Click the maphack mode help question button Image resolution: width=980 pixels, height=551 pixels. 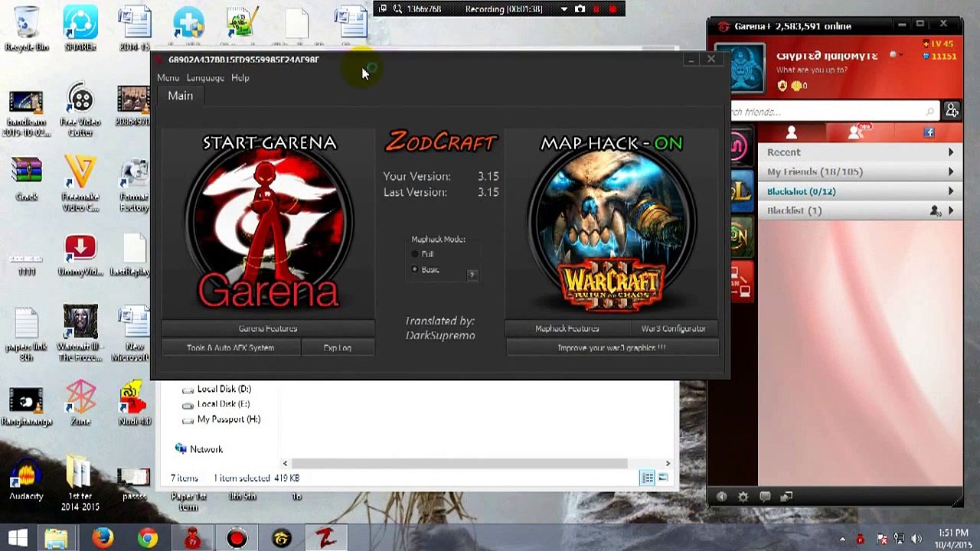click(x=472, y=274)
